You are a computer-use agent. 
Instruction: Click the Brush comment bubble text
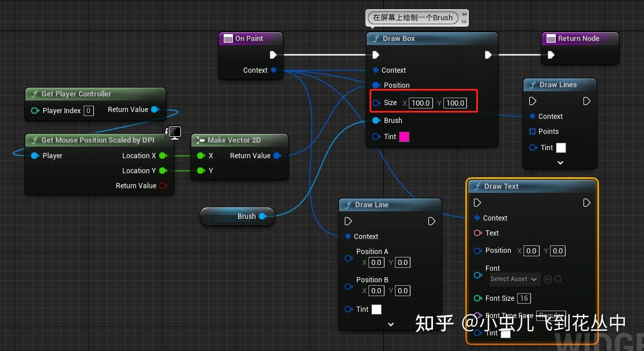[413, 18]
